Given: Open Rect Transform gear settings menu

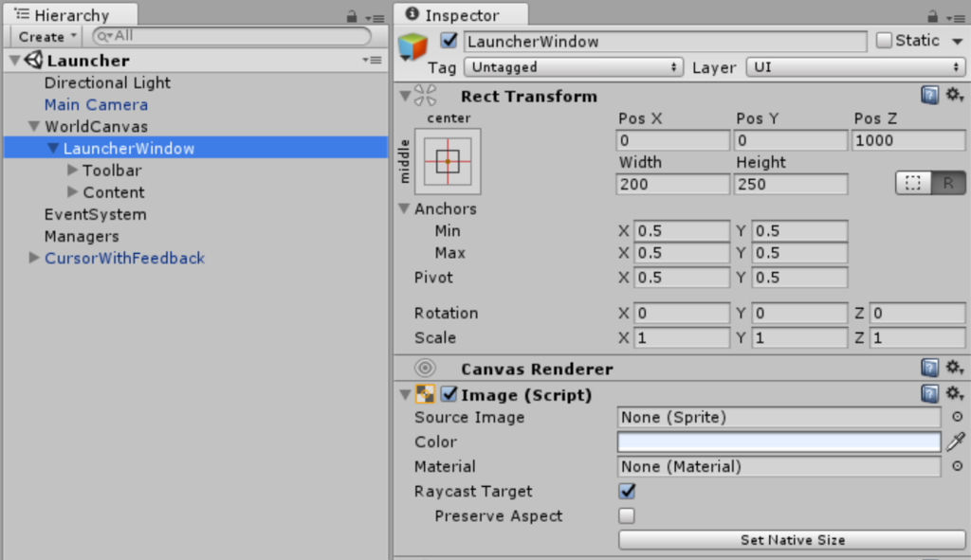Looking at the screenshot, I should point(954,96).
